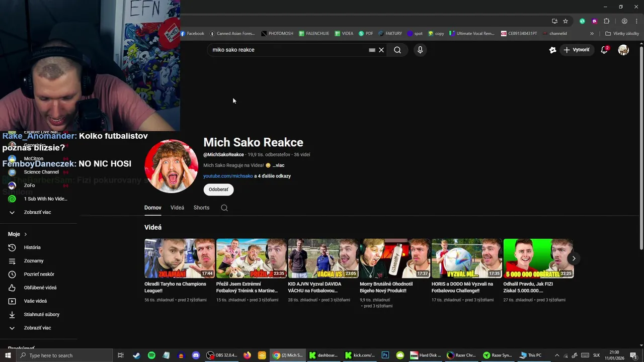
Task: Open Odhalil Pravdu, Jak FIZI video title
Action: 528,287
